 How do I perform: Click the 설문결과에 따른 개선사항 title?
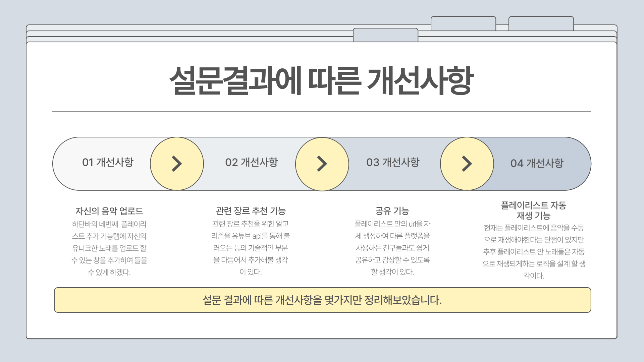point(321,80)
